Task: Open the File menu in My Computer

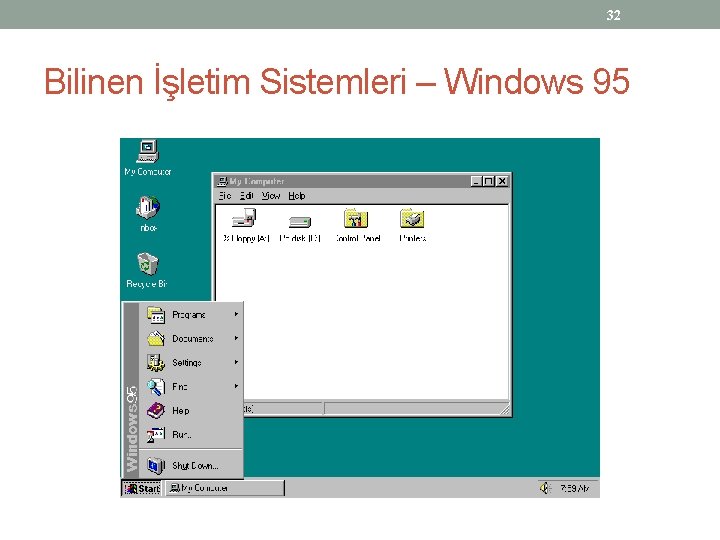Action: [x=225, y=196]
